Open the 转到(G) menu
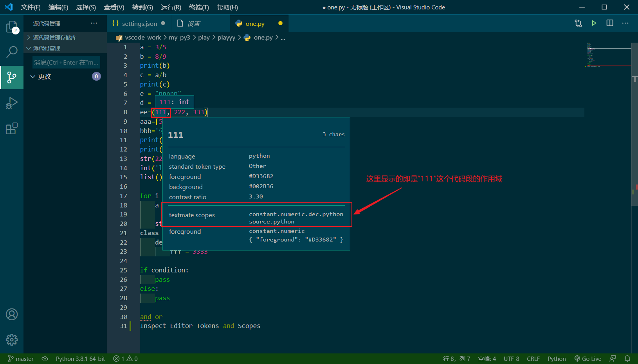The width and height of the screenshot is (638, 364). click(142, 7)
